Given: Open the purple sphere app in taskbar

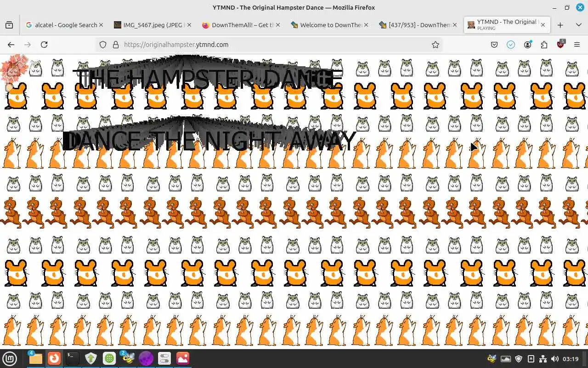Looking at the screenshot, I should point(146,358).
